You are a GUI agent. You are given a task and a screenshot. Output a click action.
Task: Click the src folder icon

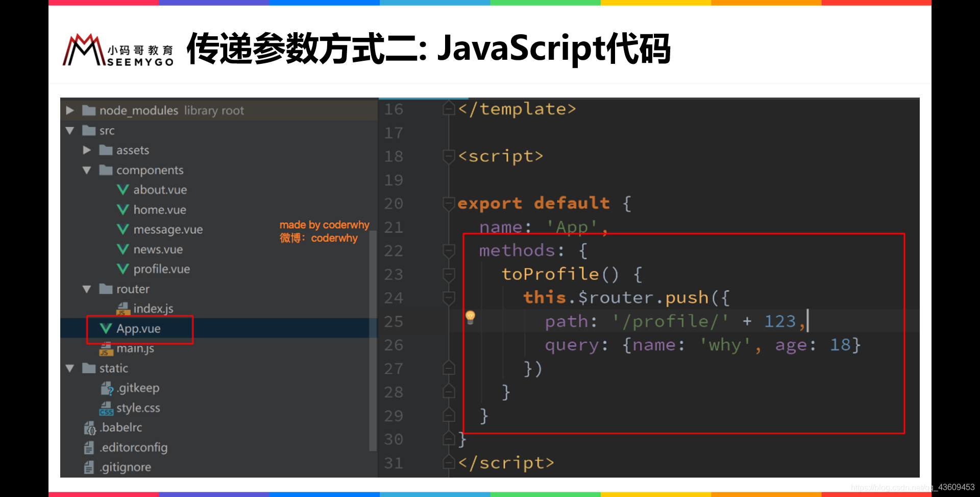(x=89, y=130)
